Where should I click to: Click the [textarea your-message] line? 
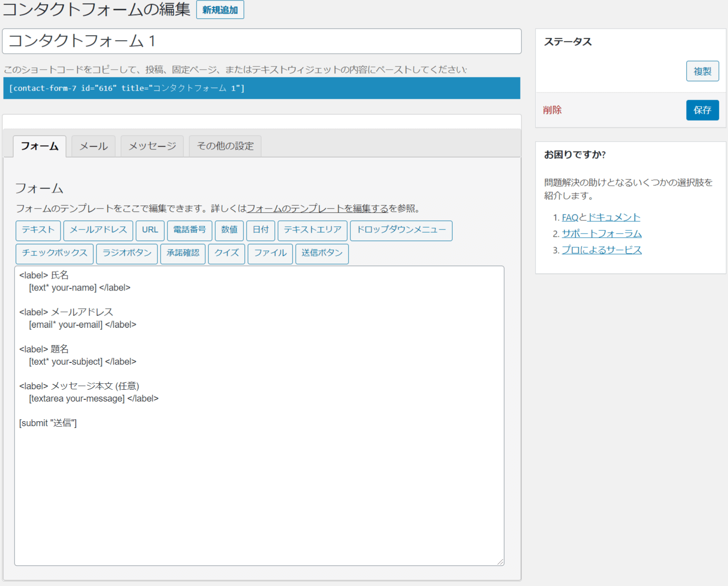pyautogui.click(x=94, y=398)
